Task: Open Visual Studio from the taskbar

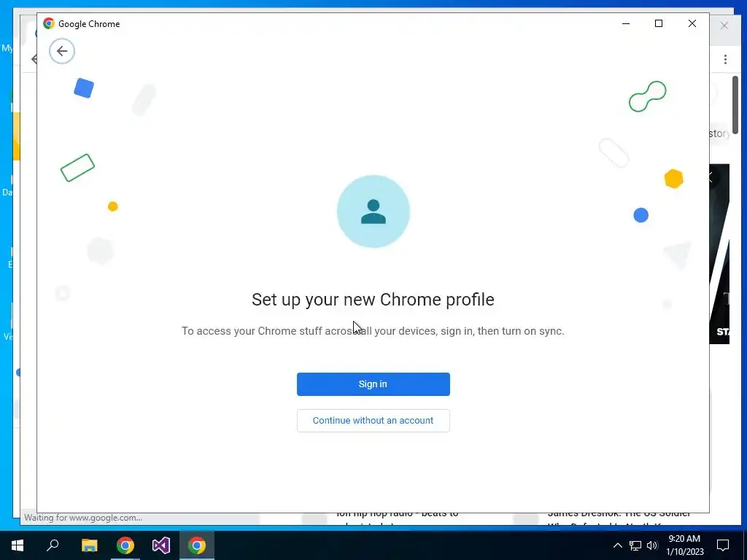Action: [x=161, y=545]
